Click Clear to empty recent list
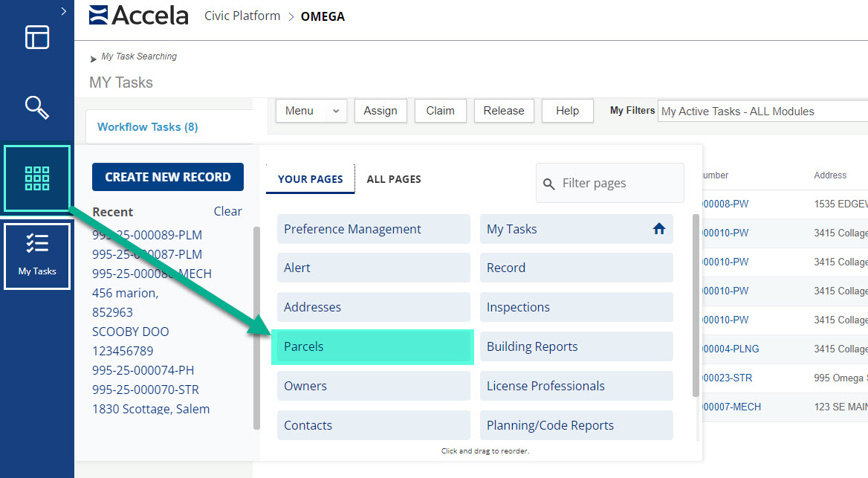 227,211
